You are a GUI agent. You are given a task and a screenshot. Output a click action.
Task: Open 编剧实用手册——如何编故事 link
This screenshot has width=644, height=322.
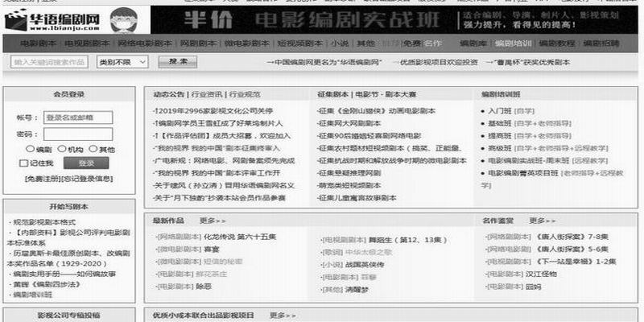point(64,274)
